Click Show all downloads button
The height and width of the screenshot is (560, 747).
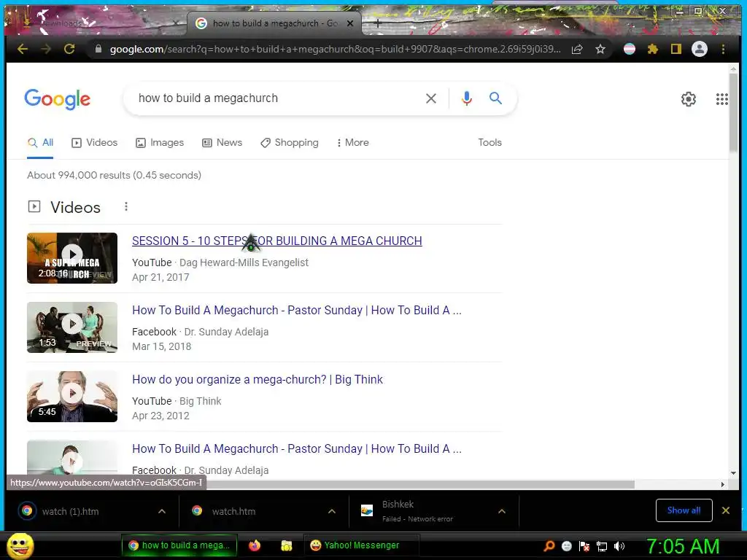(684, 510)
